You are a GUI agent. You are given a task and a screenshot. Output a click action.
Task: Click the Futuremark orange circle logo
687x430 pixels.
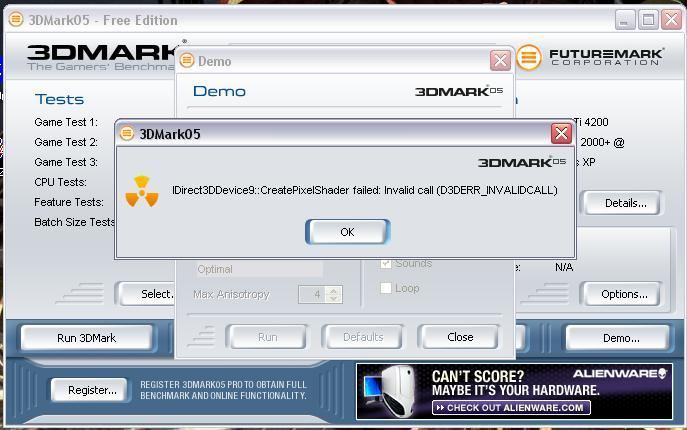529,57
